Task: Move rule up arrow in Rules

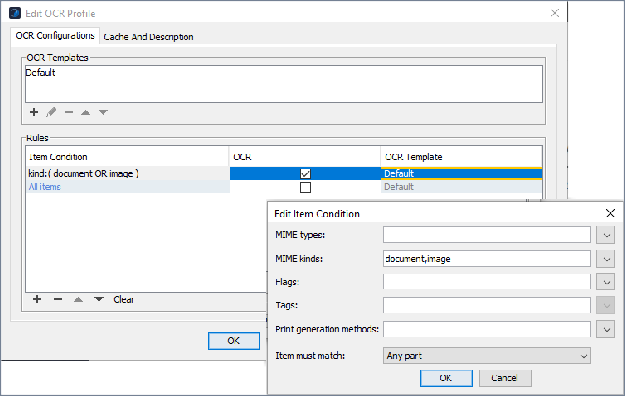Action: [x=79, y=299]
